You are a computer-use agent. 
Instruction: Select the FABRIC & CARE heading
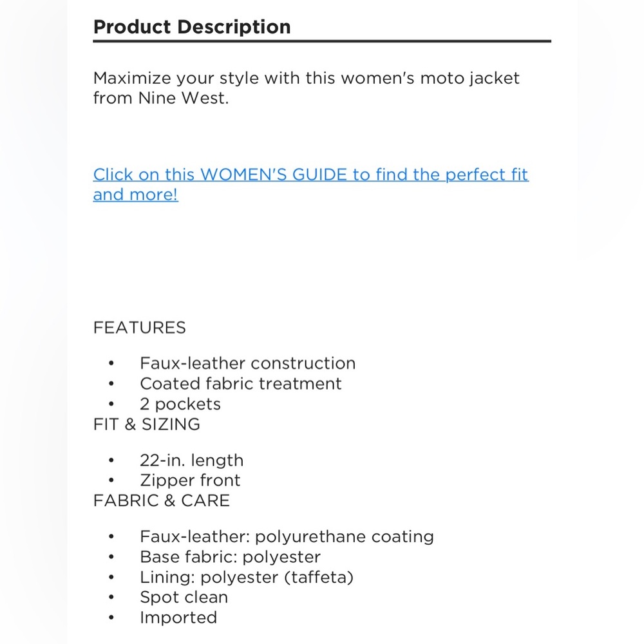162,500
